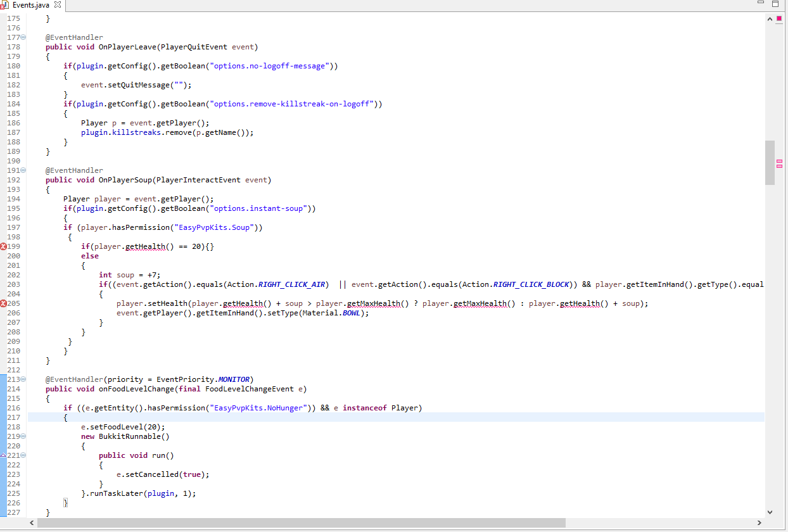This screenshot has width=788, height=532.
Task: Click the vertical scrollbar up arrow
Action: click(x=770, y=19)
